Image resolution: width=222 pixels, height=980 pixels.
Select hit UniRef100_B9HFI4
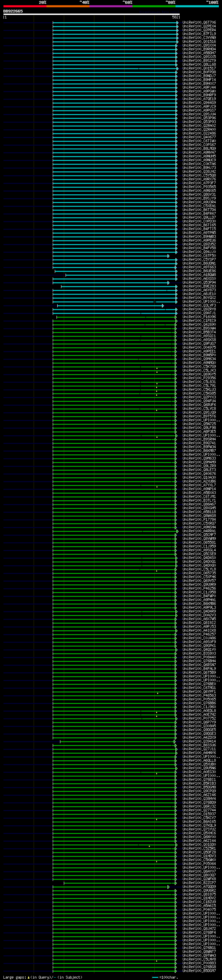[199, 80]
